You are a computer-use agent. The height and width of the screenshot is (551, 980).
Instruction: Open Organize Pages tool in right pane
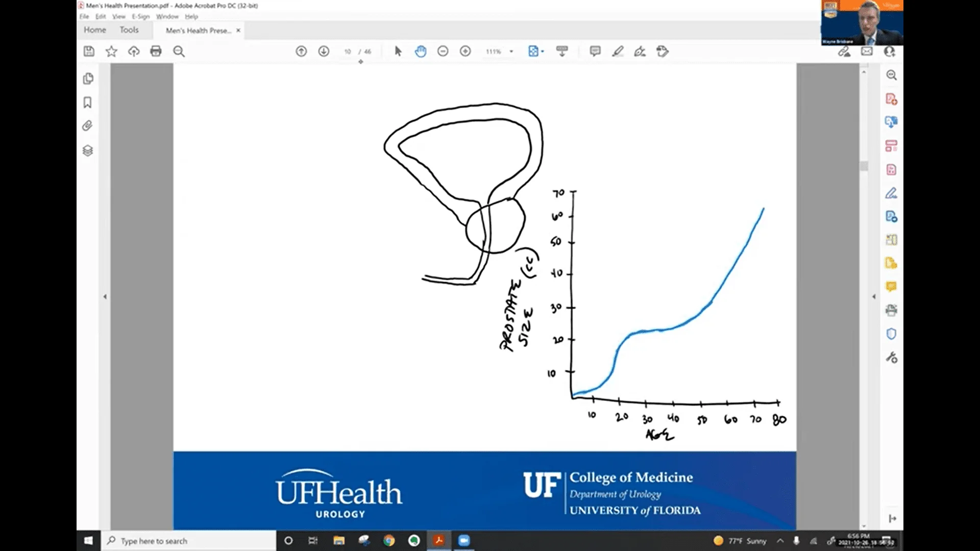[x=891, y=146]
